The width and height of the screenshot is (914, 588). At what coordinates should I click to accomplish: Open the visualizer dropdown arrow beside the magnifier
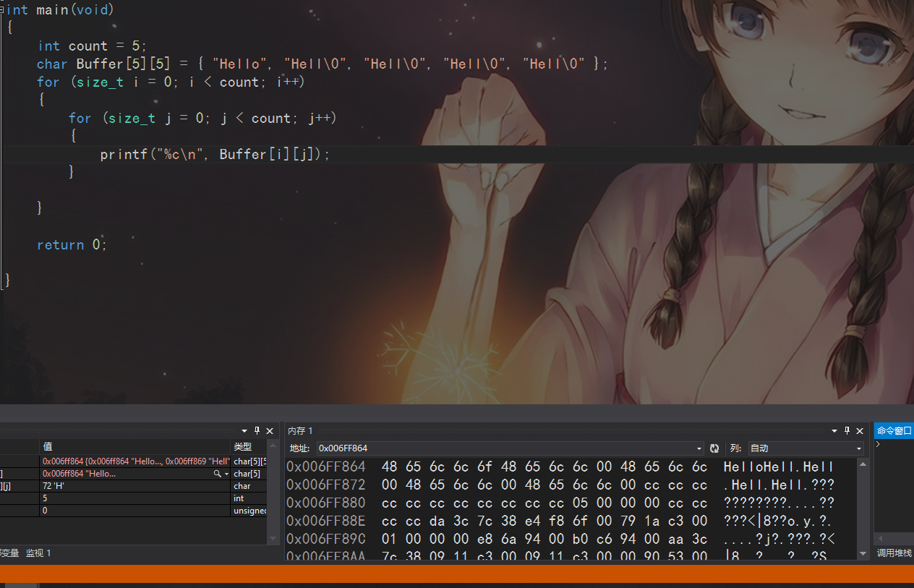tap(226, 474)
